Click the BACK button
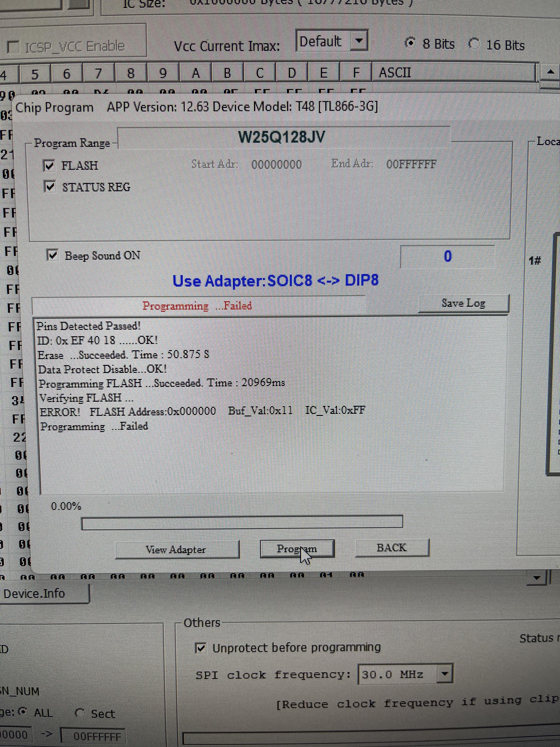 coord(392,547)
